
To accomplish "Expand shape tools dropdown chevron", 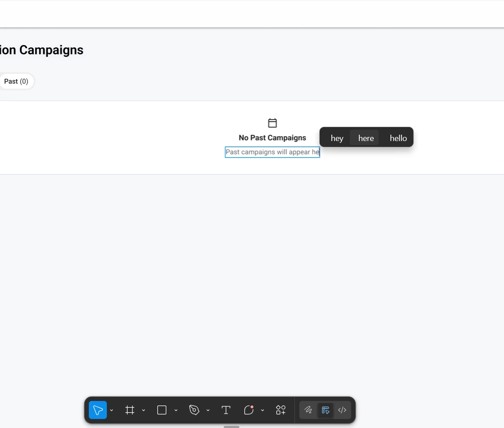I will 176,410.
